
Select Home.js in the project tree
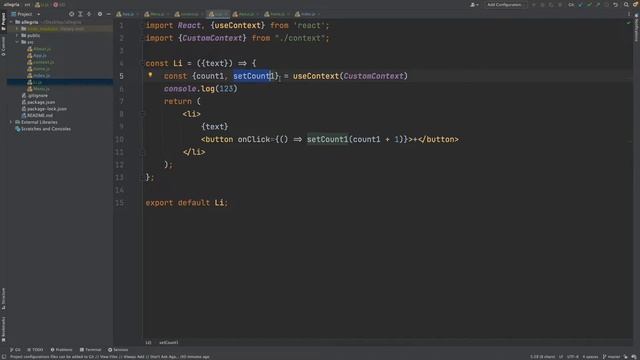38,69
